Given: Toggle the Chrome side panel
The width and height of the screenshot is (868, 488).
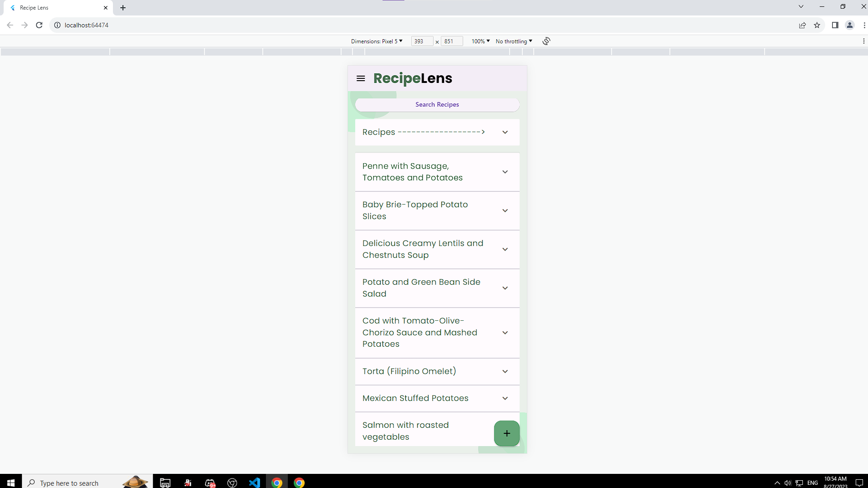Looking at the screenshot, I should tap(835, 25).
